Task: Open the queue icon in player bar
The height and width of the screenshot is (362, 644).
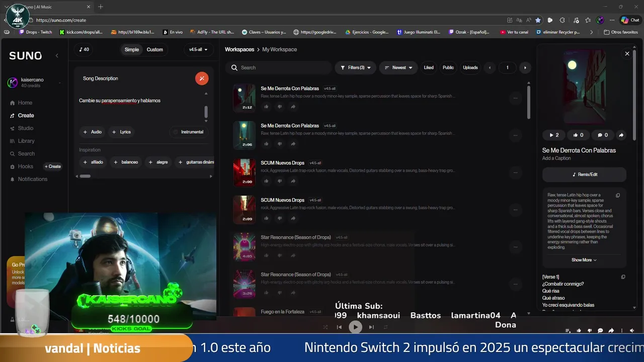Action: click(x=568, y=330)
